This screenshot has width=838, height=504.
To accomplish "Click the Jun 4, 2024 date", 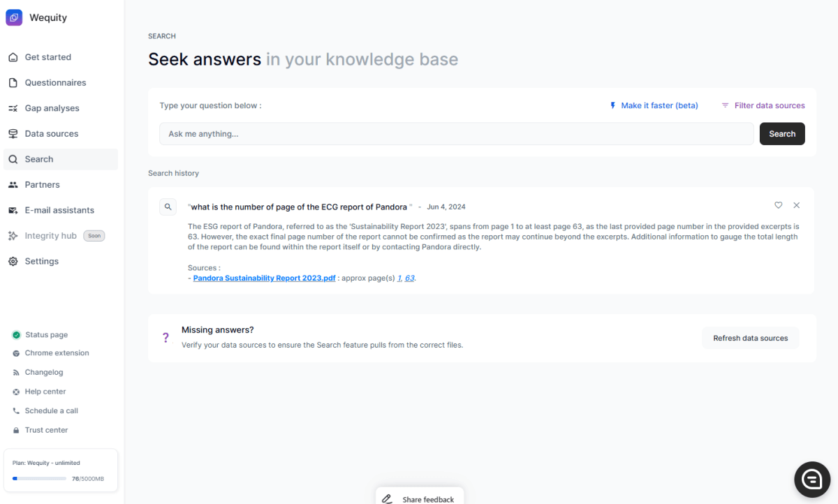I will 446,207.
